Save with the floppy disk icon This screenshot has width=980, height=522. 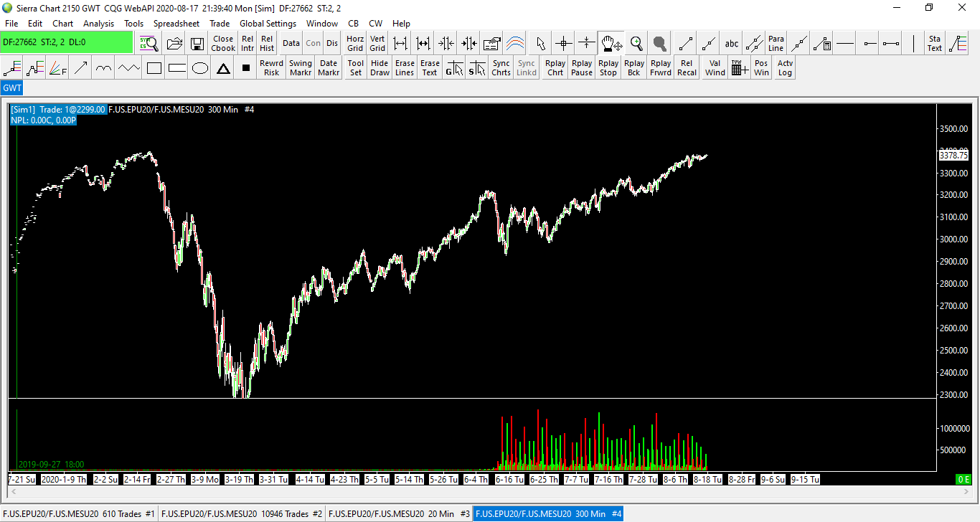(197, 43)
